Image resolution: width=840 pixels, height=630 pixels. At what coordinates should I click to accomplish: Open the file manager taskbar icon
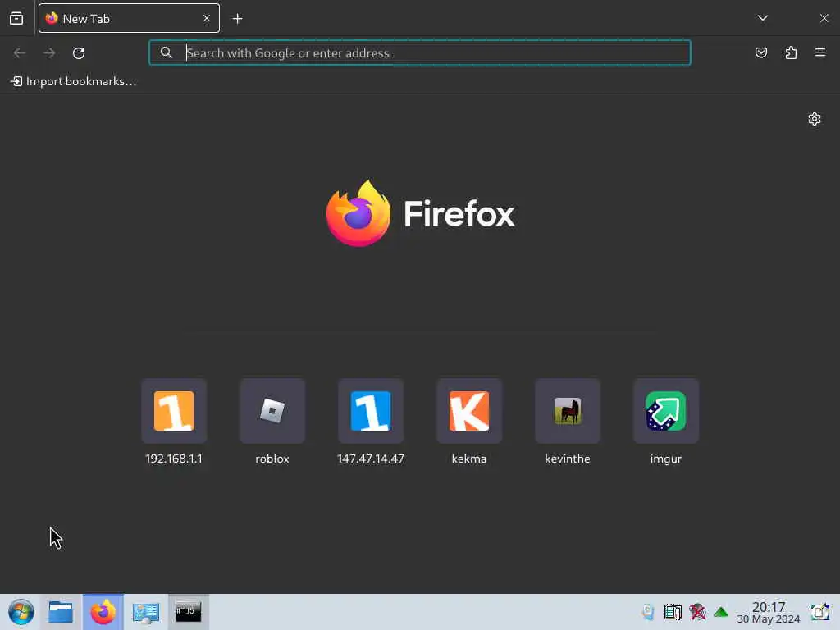(61, 612)
